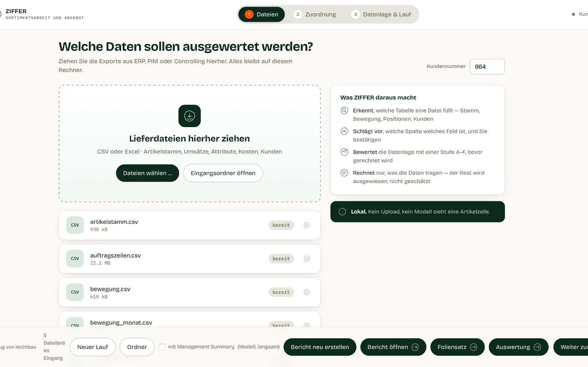Remove artikelstamm.csv from the list
The width and height of the screenshot is (588, 367).
[x=307, y=225]
